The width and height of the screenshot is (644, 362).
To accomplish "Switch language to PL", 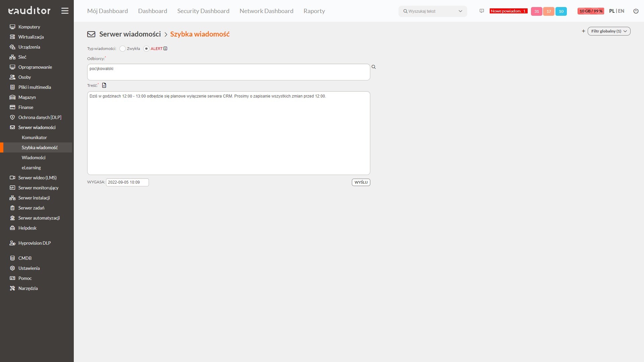I will coord(612,11).
